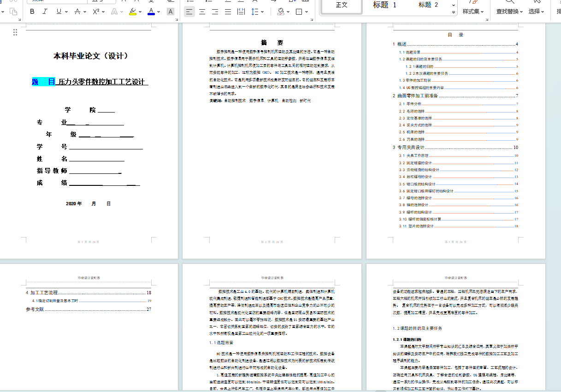The image size is (561, 392).
Task: Open borders dropdown arrow
Action: click(306, 12)
